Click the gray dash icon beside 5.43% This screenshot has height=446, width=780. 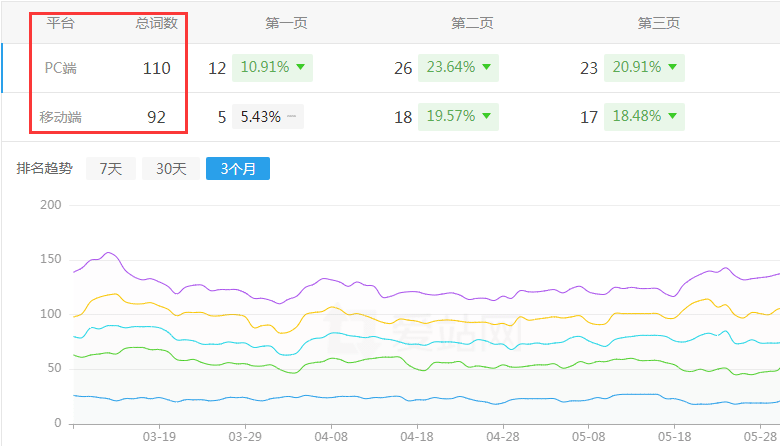pyautogui.click(x=291, y=117)
